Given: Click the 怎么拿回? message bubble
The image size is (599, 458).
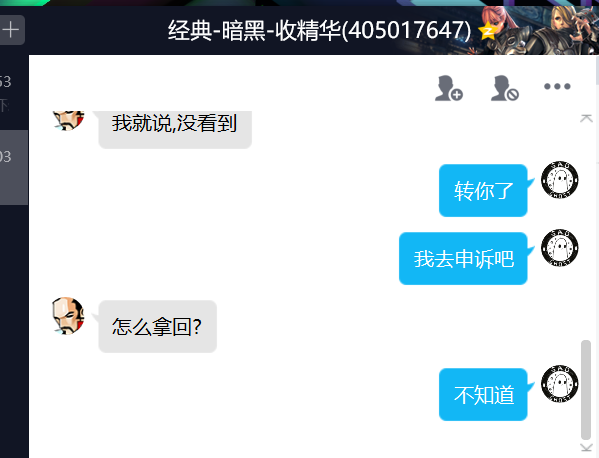Looking at the screenshot, I should pyautogui.click(x=158, y=327).
